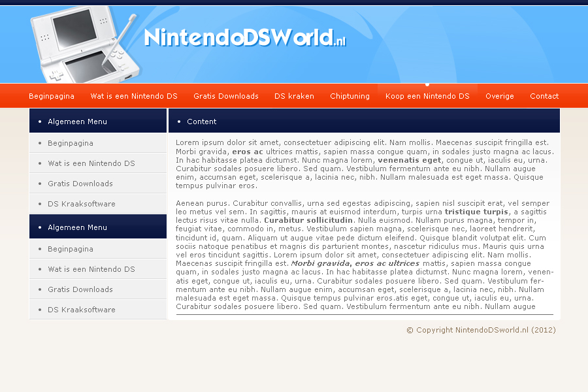This screenshot has width=588, height=392.
Task: Open the Contact navigation item
Action: click(x=544, y=96)
